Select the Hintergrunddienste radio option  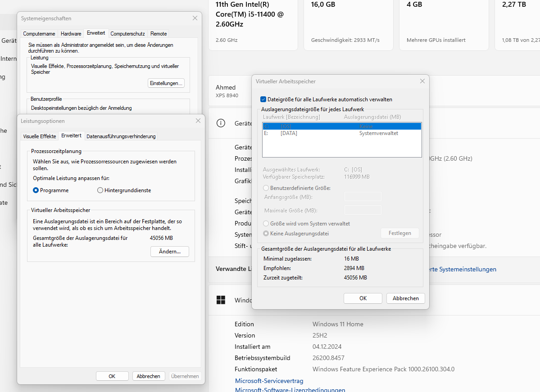pyautogui.click(x=100, y=190)
